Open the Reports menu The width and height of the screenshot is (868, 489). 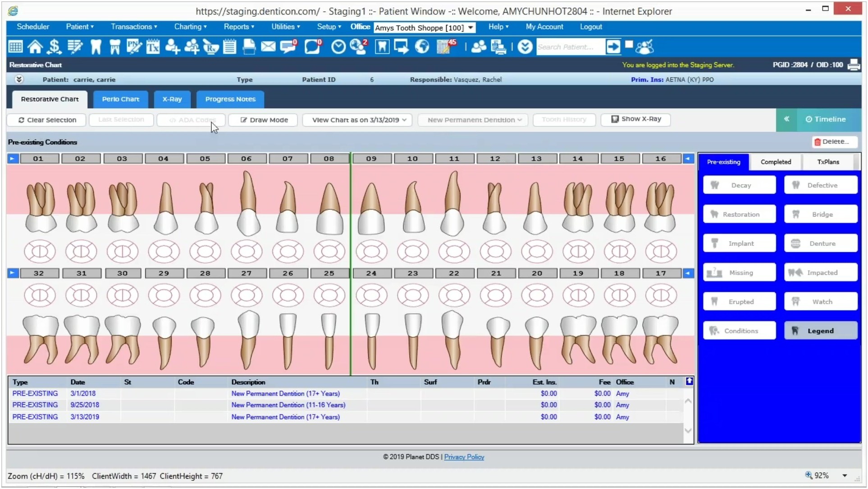point(239,27)
